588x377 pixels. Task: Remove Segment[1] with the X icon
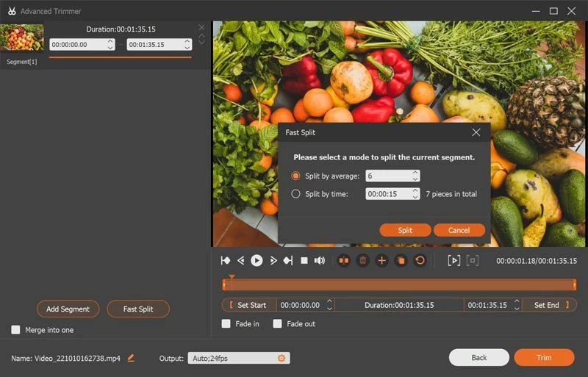[x=201, y=27]
